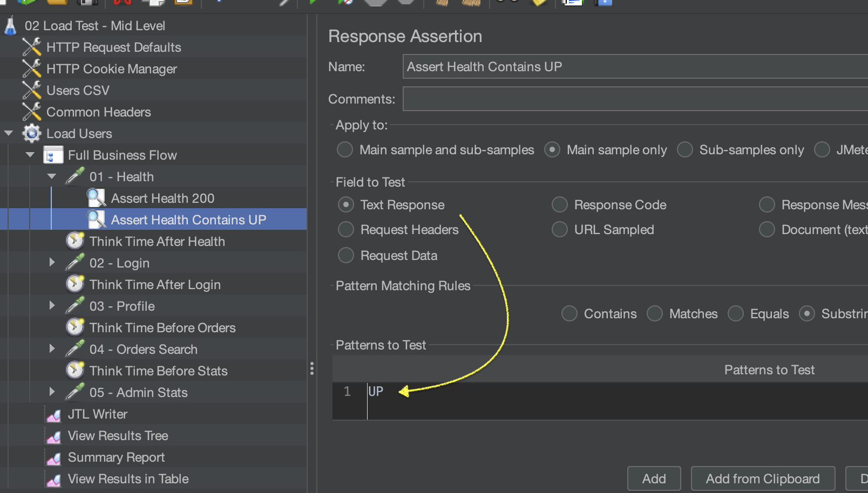Expand the 02 - Login sampler node

tap(52, 263)
